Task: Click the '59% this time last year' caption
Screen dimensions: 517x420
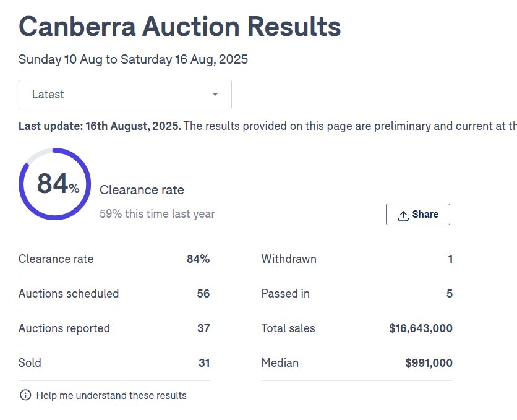Action: [x=157, y=214]
